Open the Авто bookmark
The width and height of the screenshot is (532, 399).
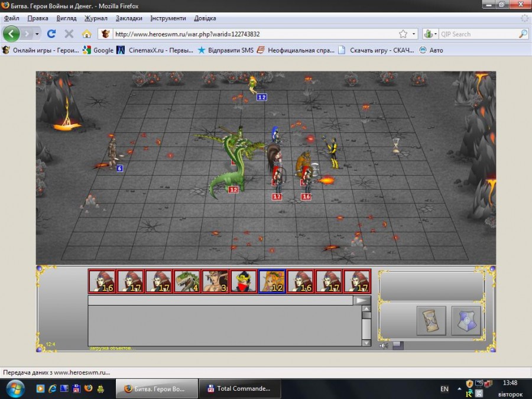tap(432, 50)
